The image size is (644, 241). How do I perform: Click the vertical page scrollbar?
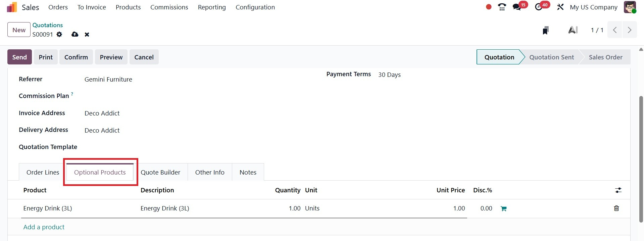point(641,158)
